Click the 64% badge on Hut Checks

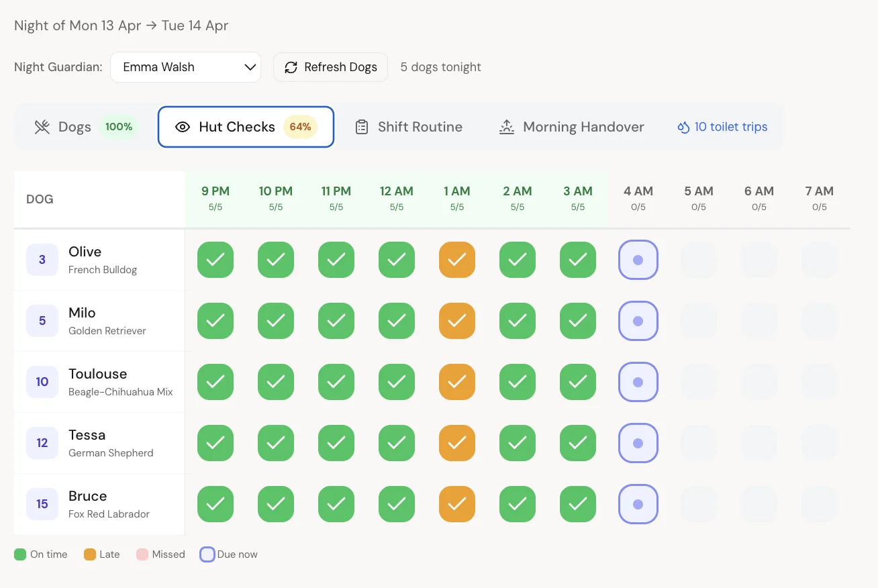click(300, 127)
